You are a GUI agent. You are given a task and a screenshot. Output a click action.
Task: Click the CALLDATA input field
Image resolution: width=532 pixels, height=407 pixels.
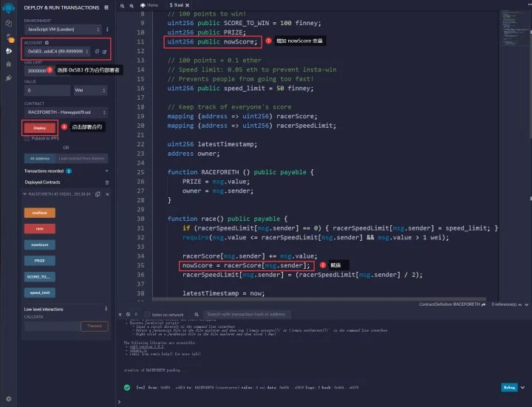pos(52,326)
